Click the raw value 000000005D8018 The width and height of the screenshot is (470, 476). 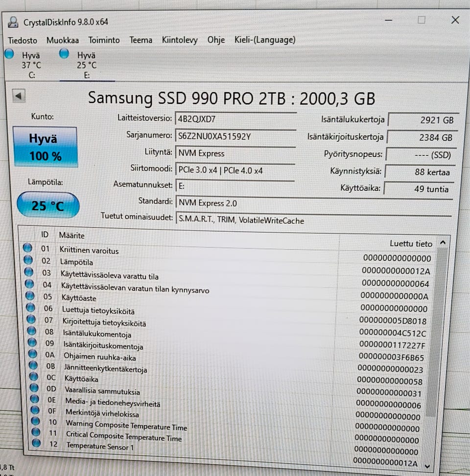393,321
